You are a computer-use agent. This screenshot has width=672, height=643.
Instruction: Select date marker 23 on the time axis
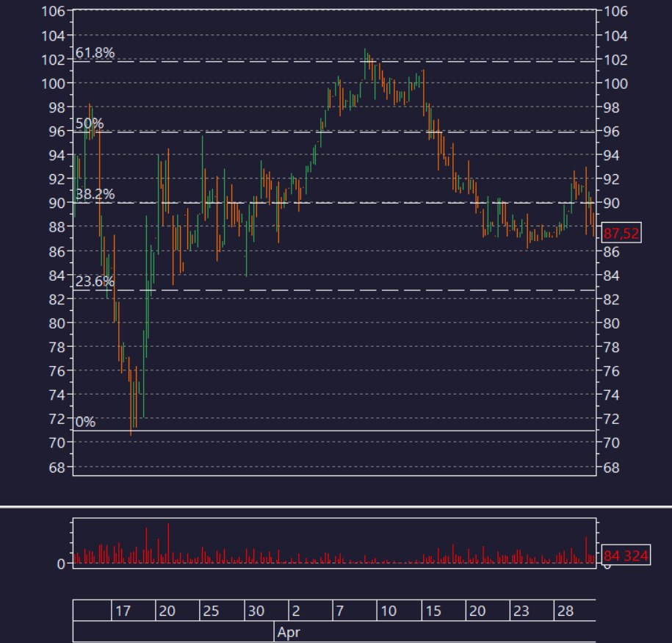coord(521,611)
